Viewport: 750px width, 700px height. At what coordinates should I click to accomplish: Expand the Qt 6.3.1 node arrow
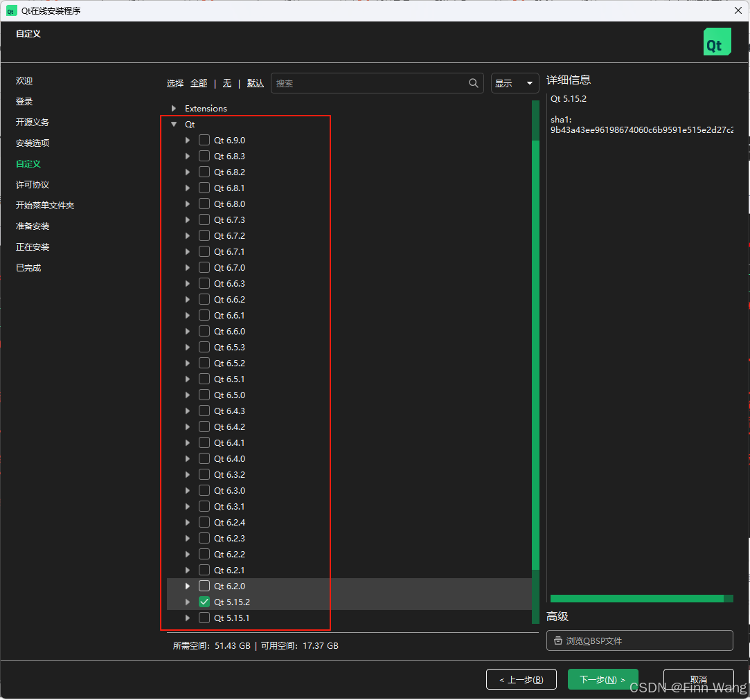[188, 506]
